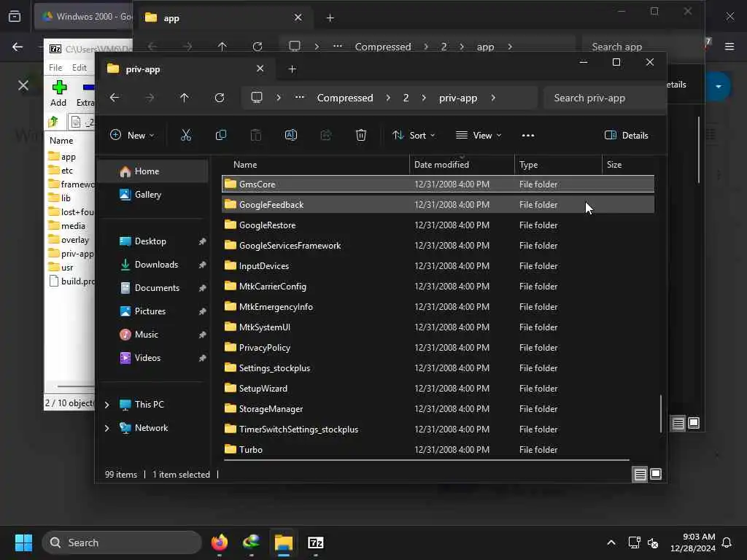
Task: Select the GoogleFeedback folder
Action: coord(438,204)
